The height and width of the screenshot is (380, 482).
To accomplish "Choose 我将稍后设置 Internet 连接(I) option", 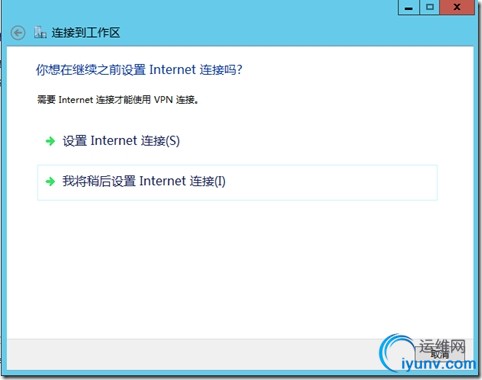I will 237,182.
